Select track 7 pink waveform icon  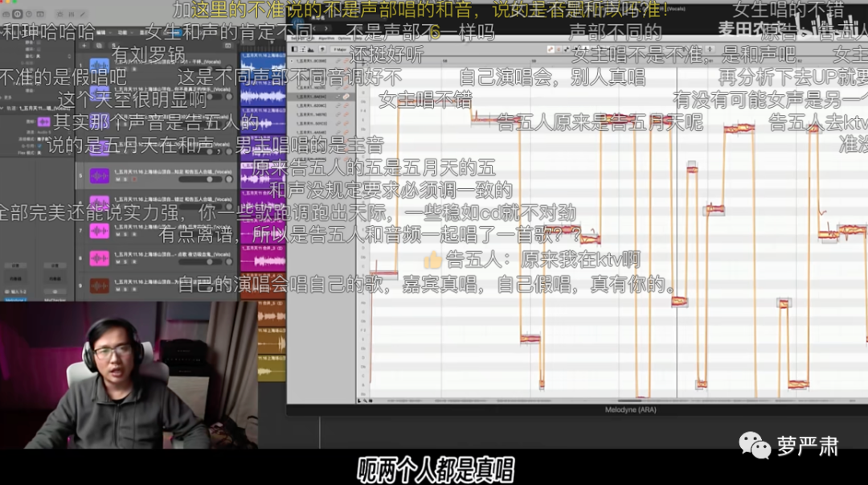click(99, 231)
